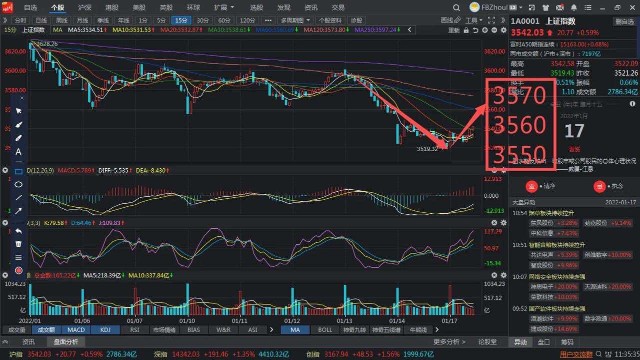Select the BOLL overlay button
The height and width of the screenshot is (360, 640).
coord(325,329)
